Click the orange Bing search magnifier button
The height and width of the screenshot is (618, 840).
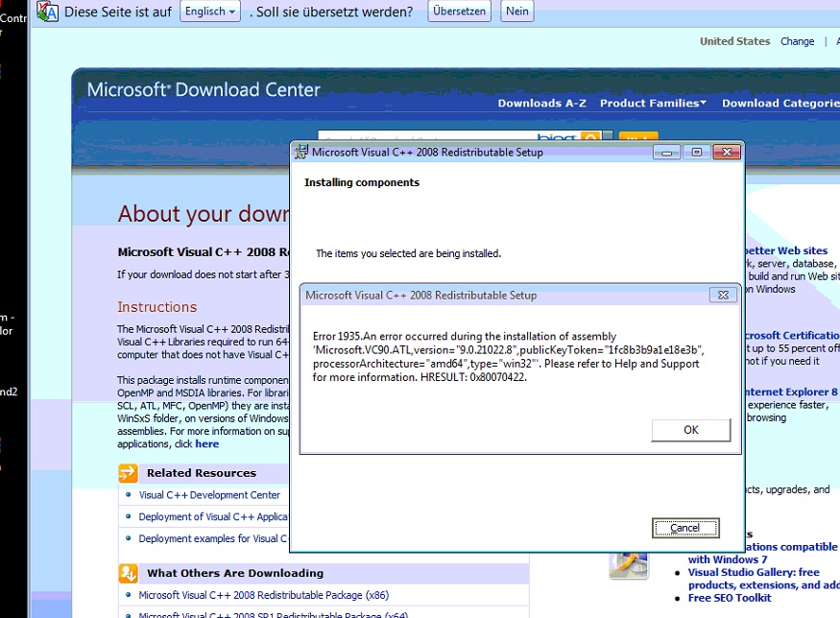click(x=590, y=137)
